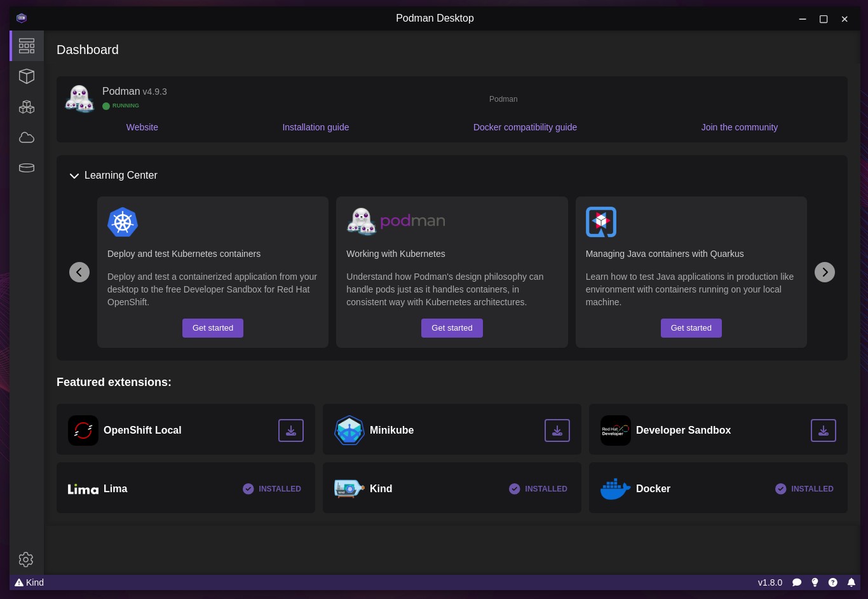Click the Developer Sandbox extension name
Screen dimensions: 868x599
coord(683,430)
